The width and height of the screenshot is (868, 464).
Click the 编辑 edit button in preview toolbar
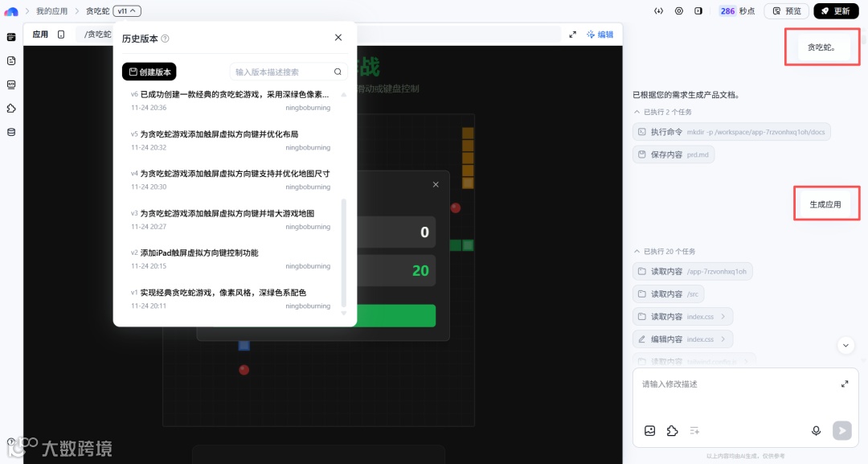(600, 35)
